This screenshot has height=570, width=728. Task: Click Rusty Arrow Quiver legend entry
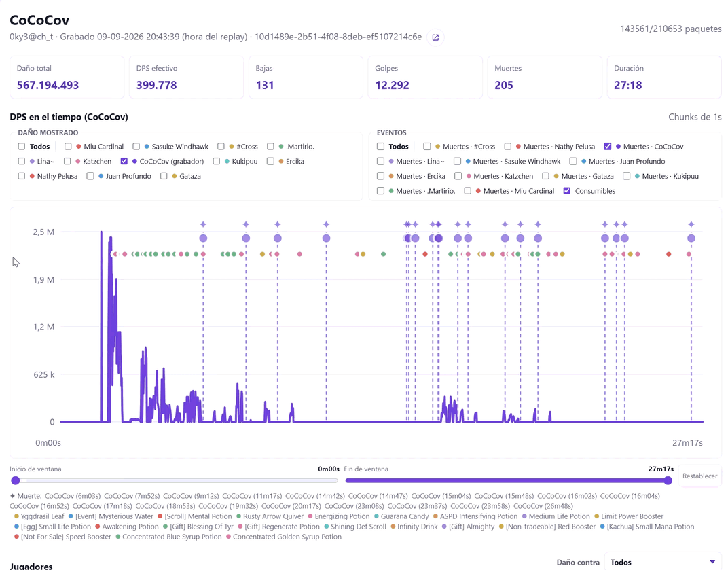pos(270,516)
